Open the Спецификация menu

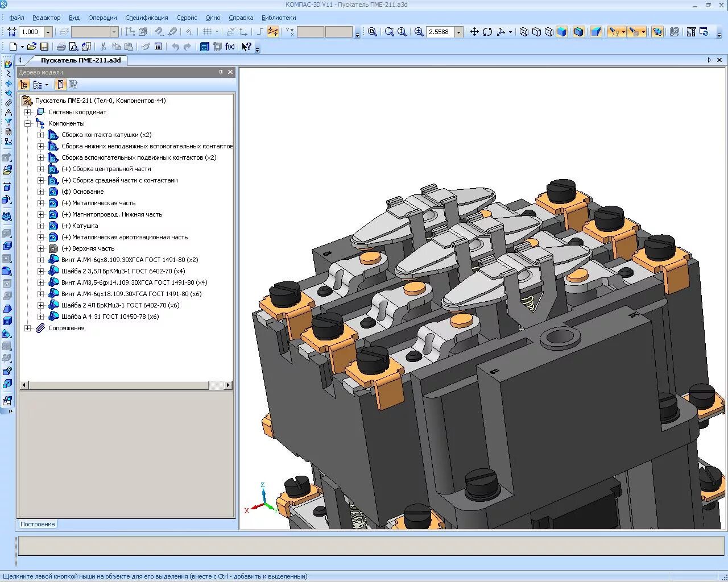coord(147,18)
